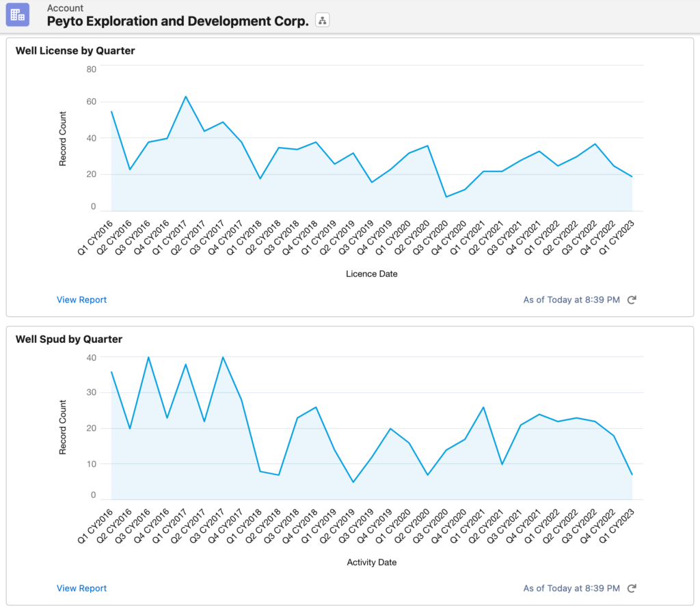Open View Report under Well Spud chart
The width and height of the screenshot is (700, 610).
click(81, 588)
